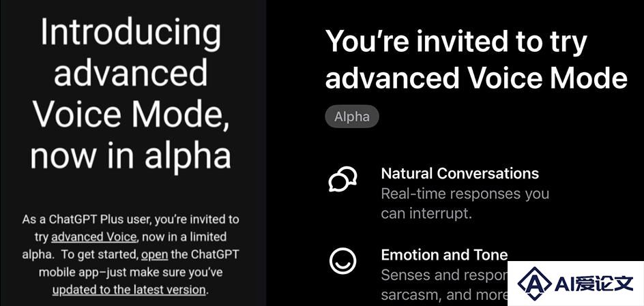Click the AI爱论文 watermark text
644x306 pixels.
pyautogui.click(x=594, y=283)
